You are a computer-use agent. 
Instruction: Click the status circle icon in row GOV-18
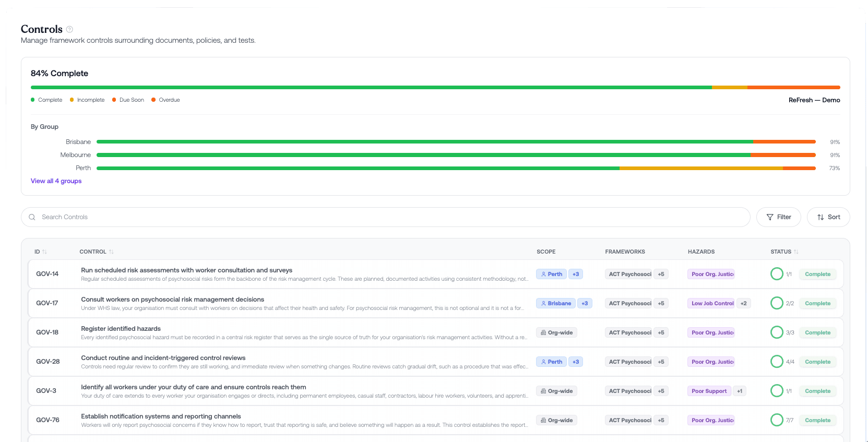tap(777, 332)
